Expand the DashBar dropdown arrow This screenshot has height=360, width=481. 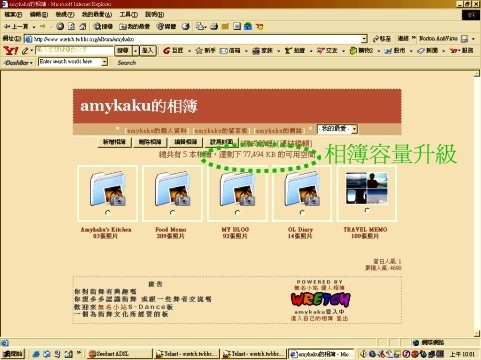click(31, 63)
